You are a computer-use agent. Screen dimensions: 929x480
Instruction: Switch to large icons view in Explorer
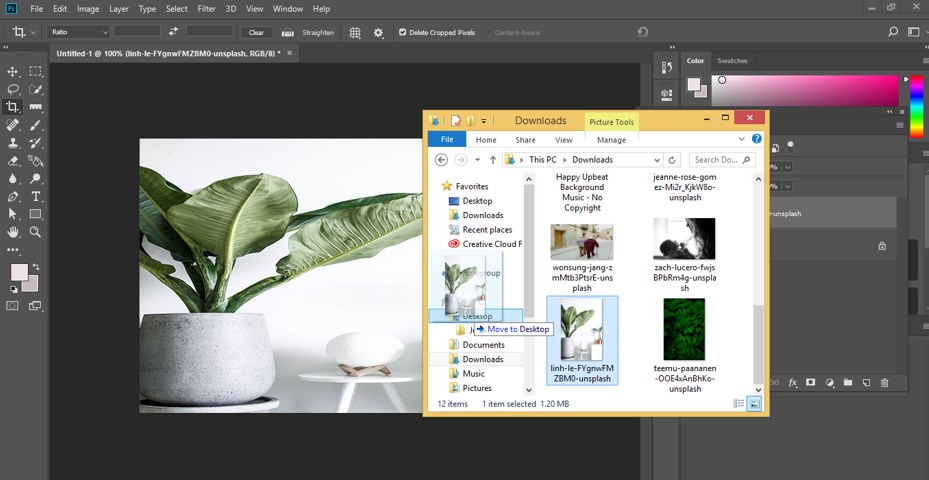[x=755, y=403]
